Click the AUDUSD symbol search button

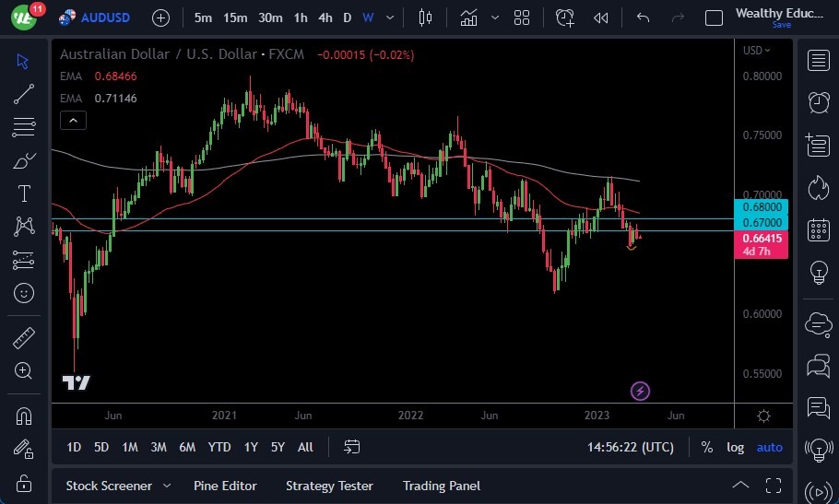98,18
